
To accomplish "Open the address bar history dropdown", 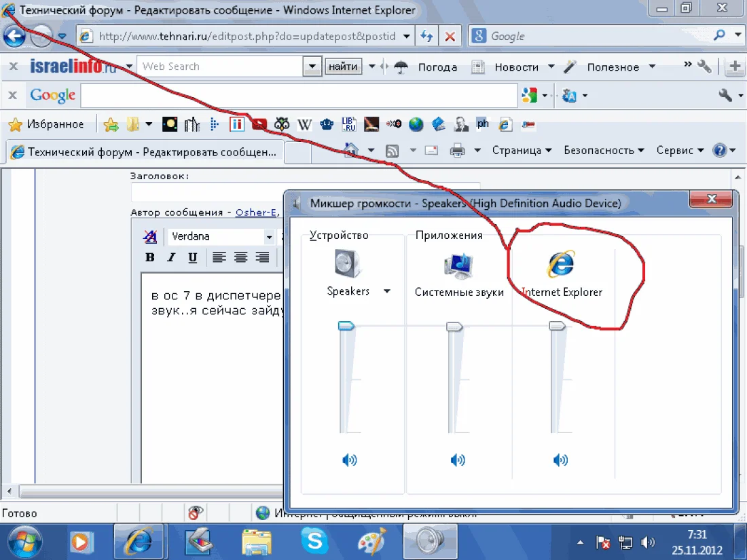I will point(406,36).
